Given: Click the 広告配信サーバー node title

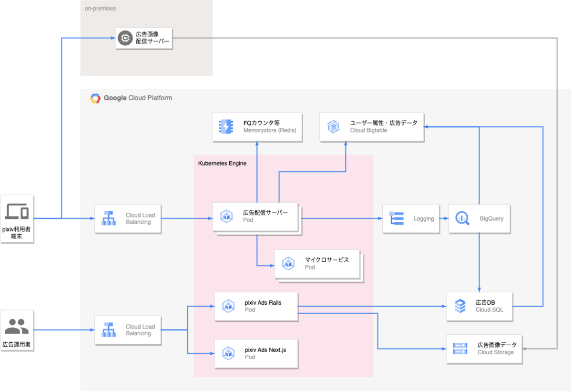Looking at the screenshot, I should click(x=266, y=213).
